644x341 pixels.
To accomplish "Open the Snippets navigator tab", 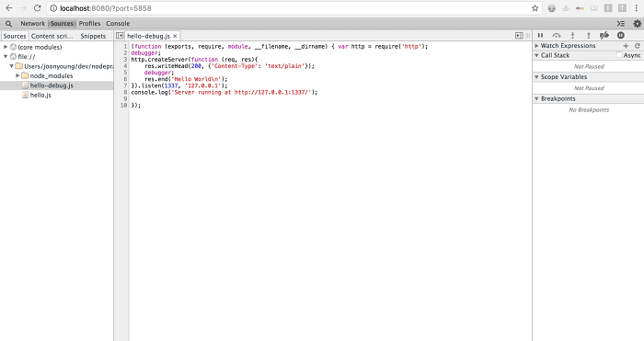I will [x=93, y=36].
